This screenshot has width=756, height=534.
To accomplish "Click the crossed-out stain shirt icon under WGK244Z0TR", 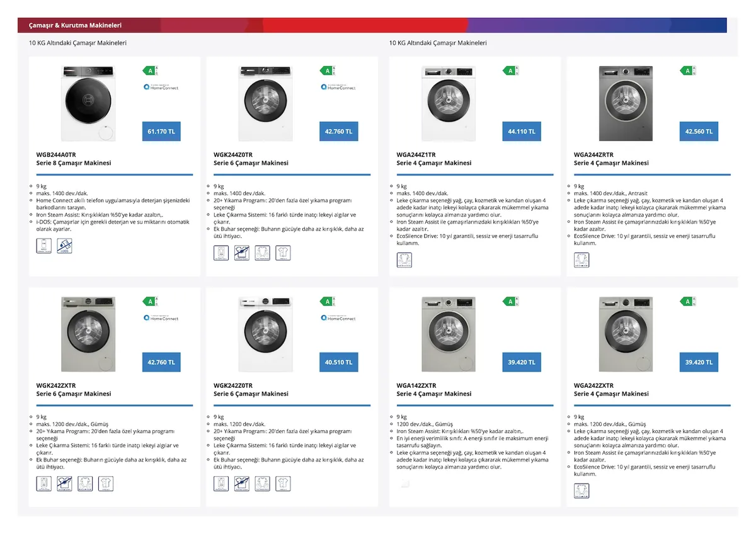I will (242, 253).
